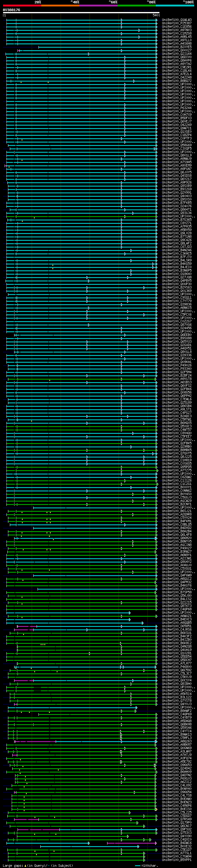Select the UniRef100_P93340 label

pyautogui.click(x=177, y=369)
